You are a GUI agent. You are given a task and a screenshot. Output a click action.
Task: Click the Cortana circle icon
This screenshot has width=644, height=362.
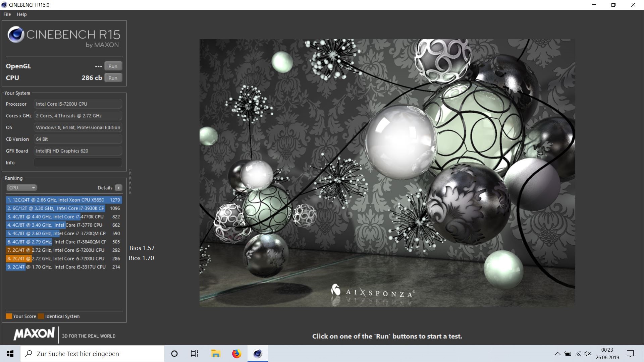[x=174, y=354]
